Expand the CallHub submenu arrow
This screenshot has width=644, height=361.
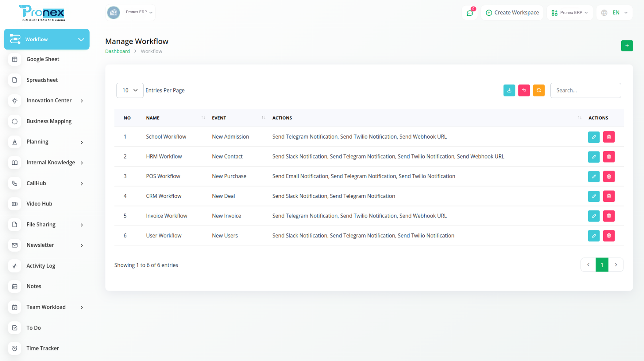(x=82, y=184)
